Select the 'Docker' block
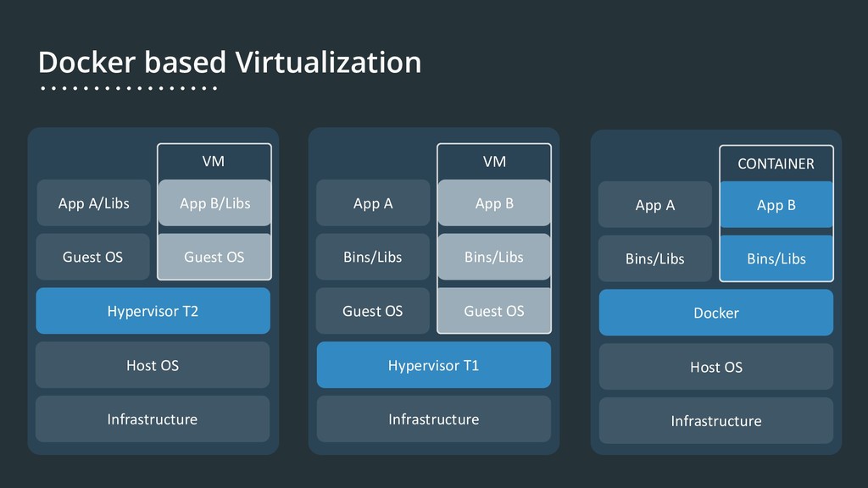Image resolution: width=868 pixels, height=488 pixels. click(x=715, y=313)
